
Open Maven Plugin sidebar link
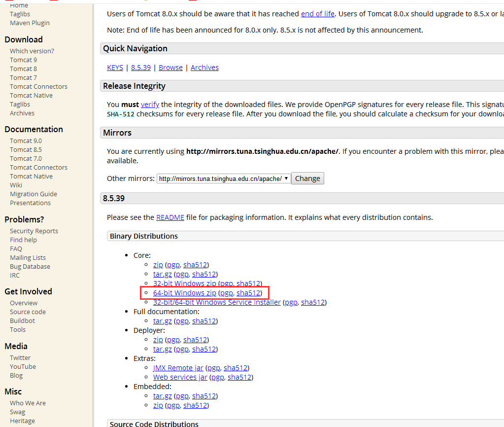click(30, 23)
